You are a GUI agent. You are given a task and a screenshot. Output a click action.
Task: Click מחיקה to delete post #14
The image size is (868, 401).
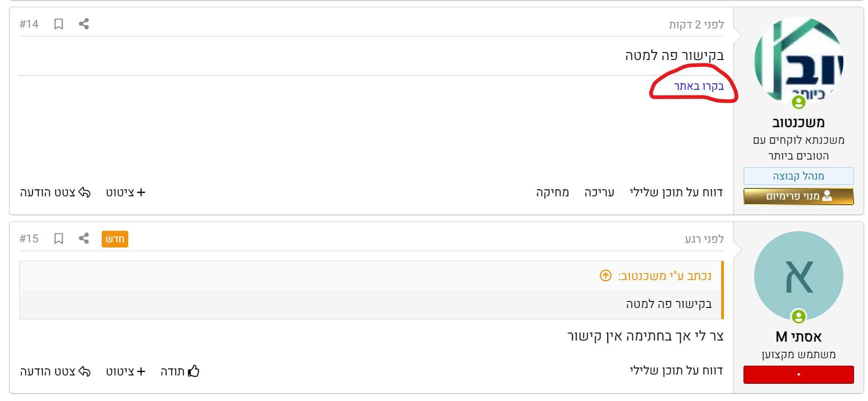point(552,193)
